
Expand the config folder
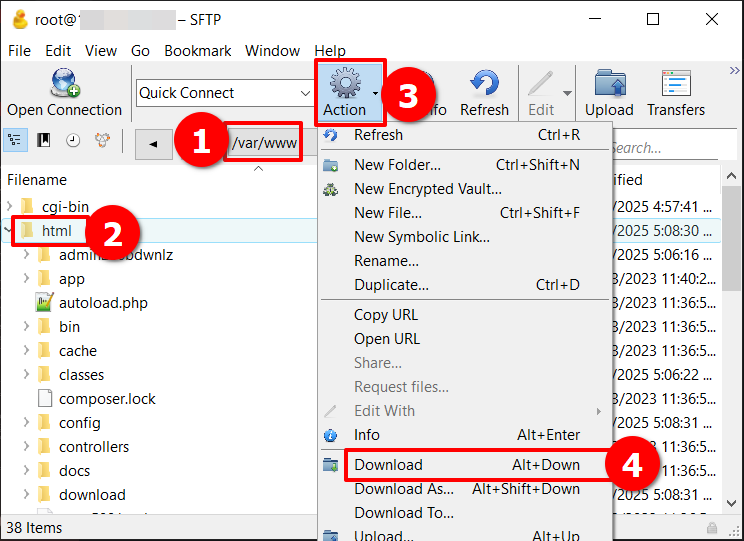(x=27, y=422)
